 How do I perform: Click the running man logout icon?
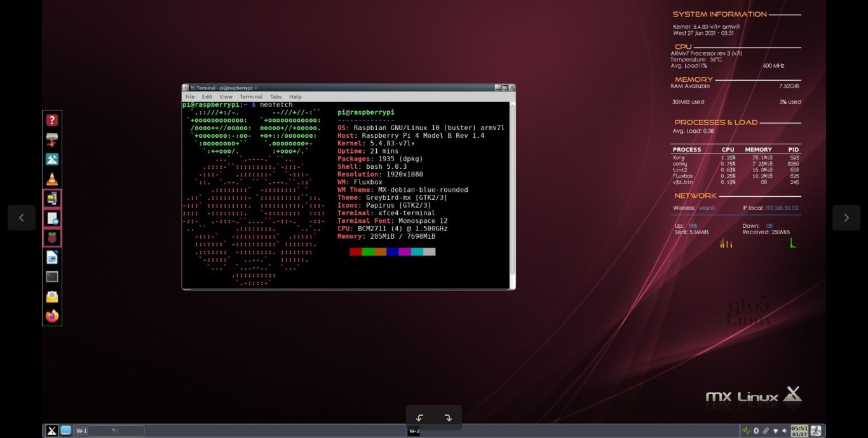point(816,430)
